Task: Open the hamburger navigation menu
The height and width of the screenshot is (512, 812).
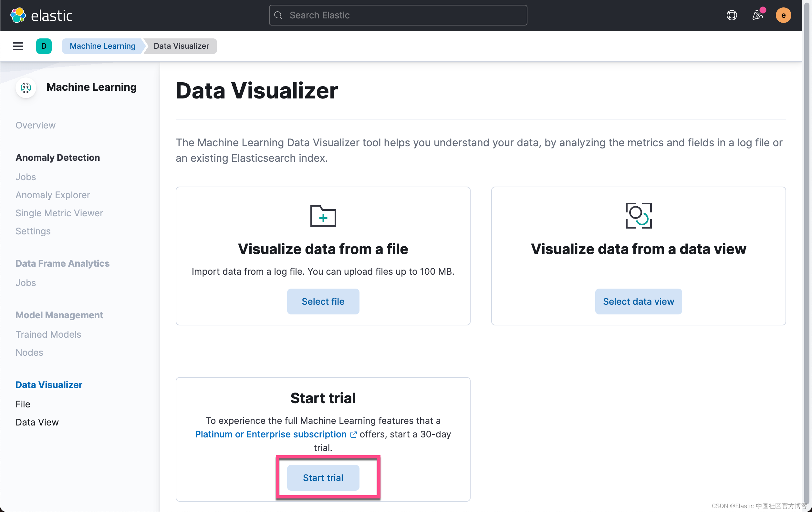Action: click(18, 46)
